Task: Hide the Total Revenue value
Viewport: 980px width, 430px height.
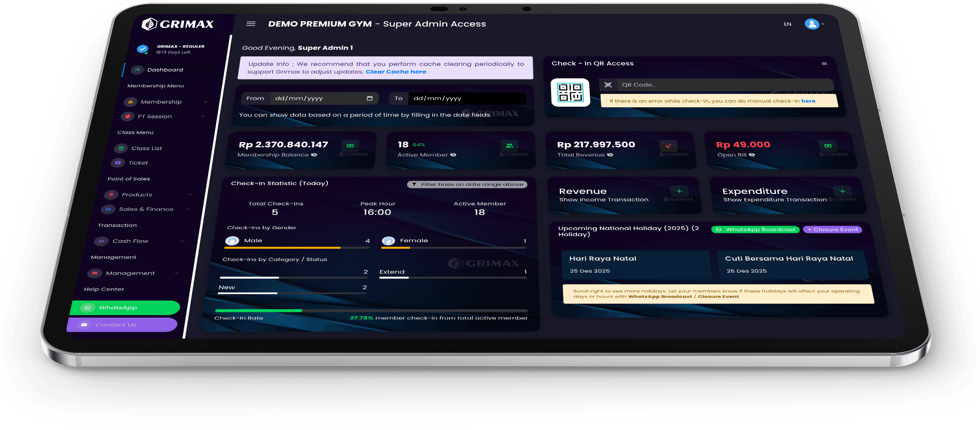Action: point(610,155)
